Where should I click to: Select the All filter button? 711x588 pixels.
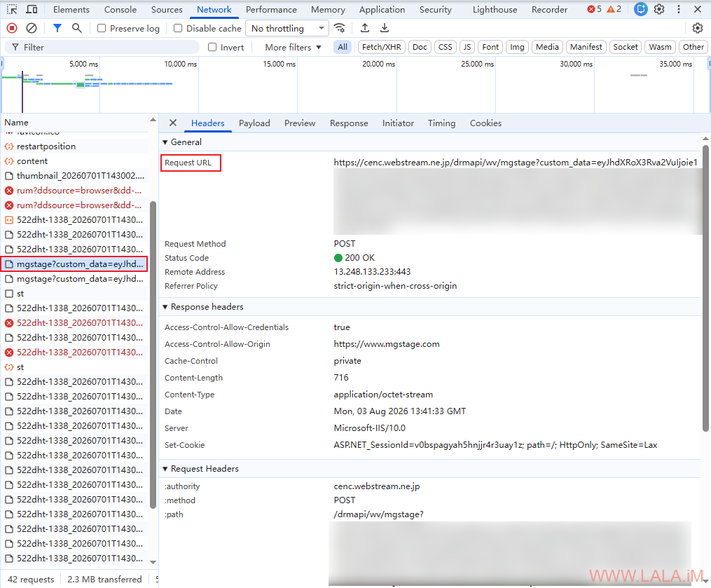343,47
